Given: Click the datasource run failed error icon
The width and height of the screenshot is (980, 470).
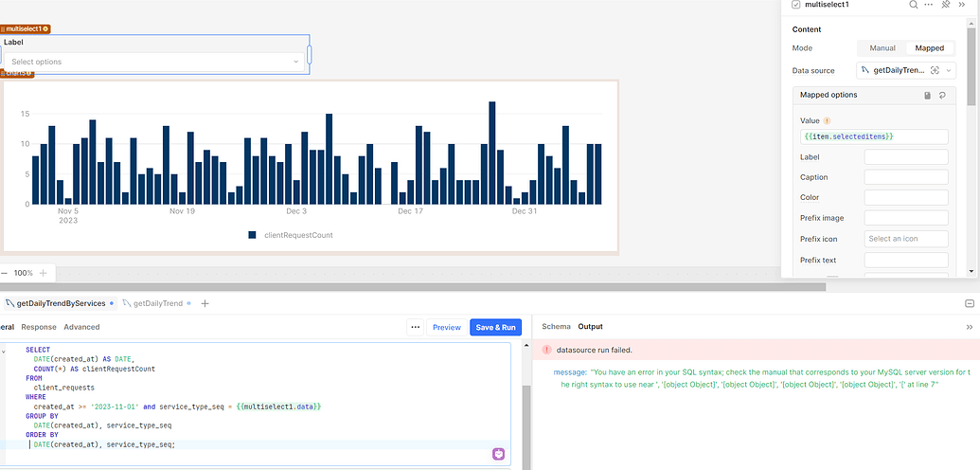Looking at the screenshot, I should point(547,350).
